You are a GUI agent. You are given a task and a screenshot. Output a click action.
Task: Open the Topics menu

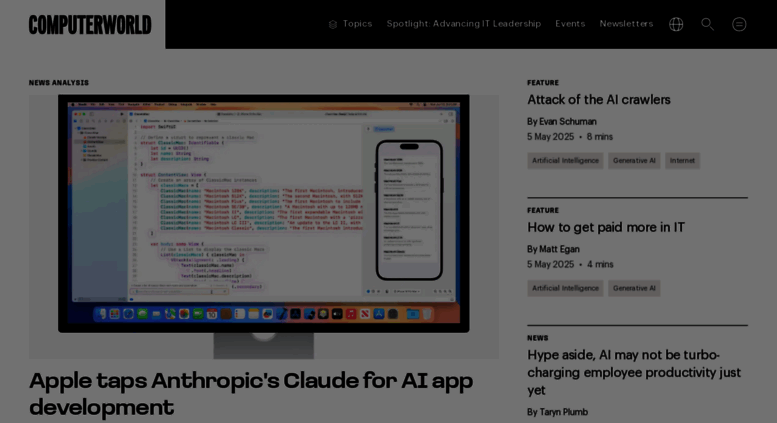pos(357,24)
